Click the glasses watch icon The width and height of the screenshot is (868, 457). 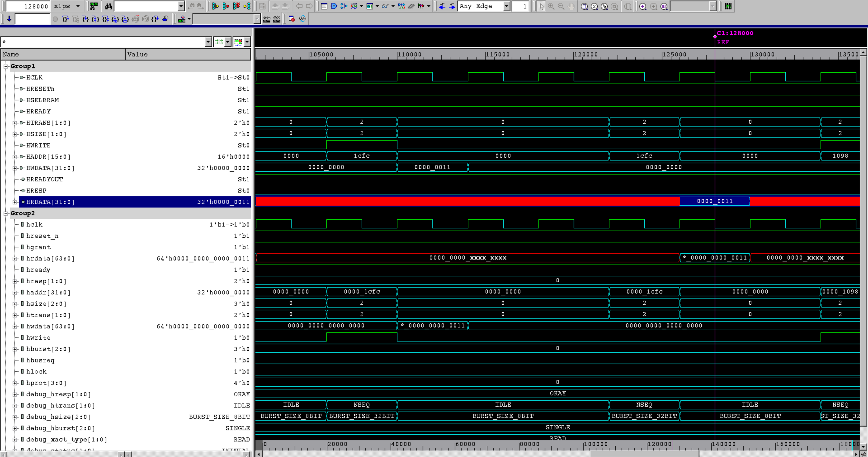point(385,6)
